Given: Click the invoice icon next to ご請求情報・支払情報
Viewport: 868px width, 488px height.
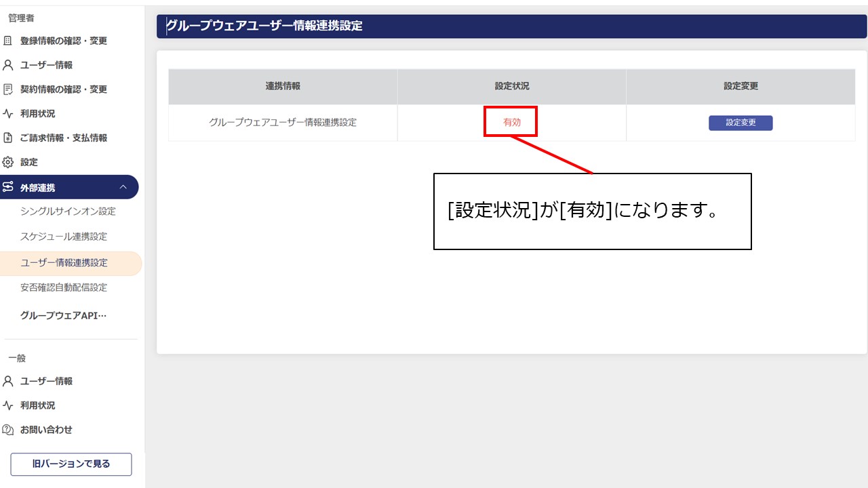Looking at the screenshot, I should click(12, 138).
